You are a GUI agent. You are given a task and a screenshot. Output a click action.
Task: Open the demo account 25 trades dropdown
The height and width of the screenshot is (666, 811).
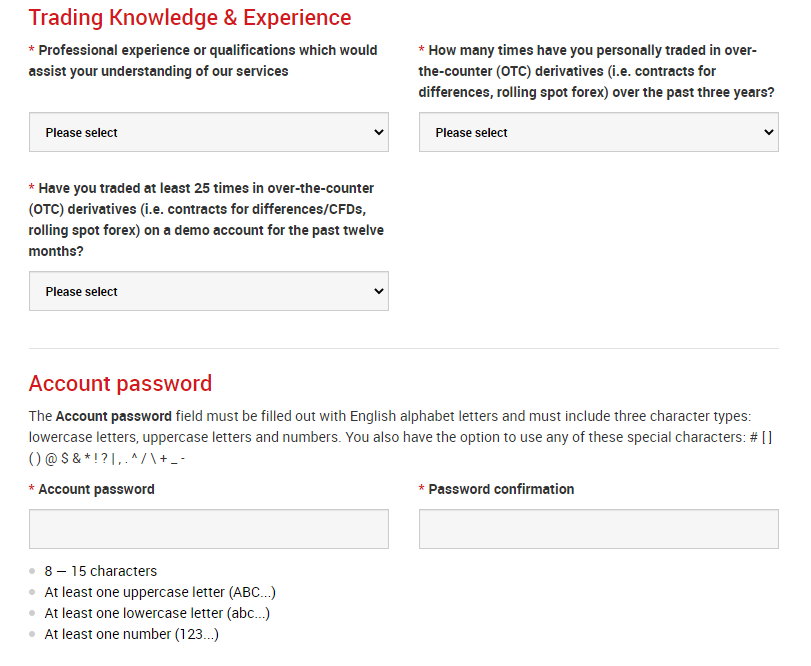[208, 291]
